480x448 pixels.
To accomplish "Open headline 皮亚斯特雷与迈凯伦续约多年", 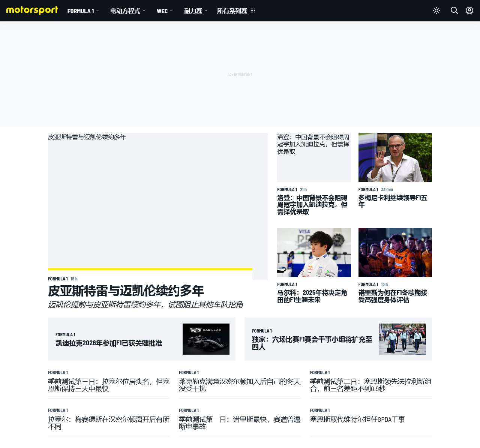I will (x=126, y=291).
